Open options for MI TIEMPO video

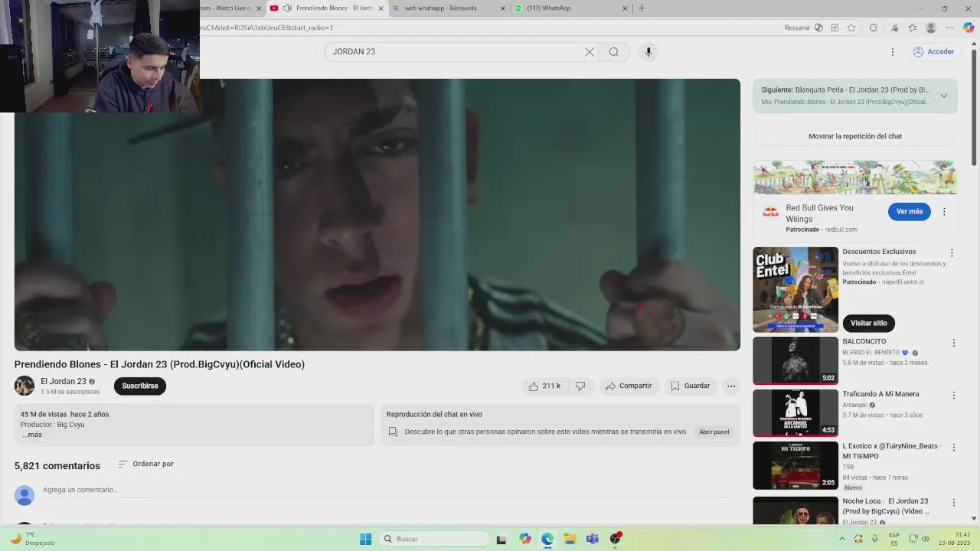954,448
